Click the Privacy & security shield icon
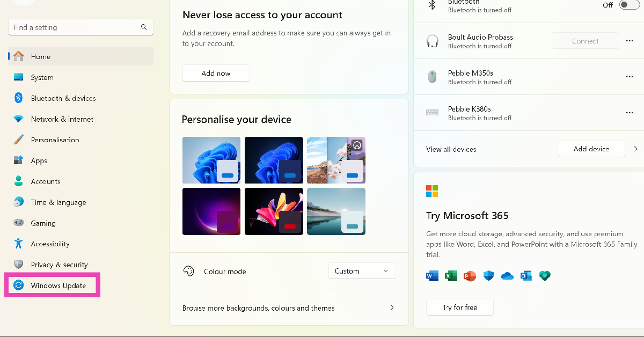This screenshot has height=337, width=644. pyautogui.click(x=18, y=265)
